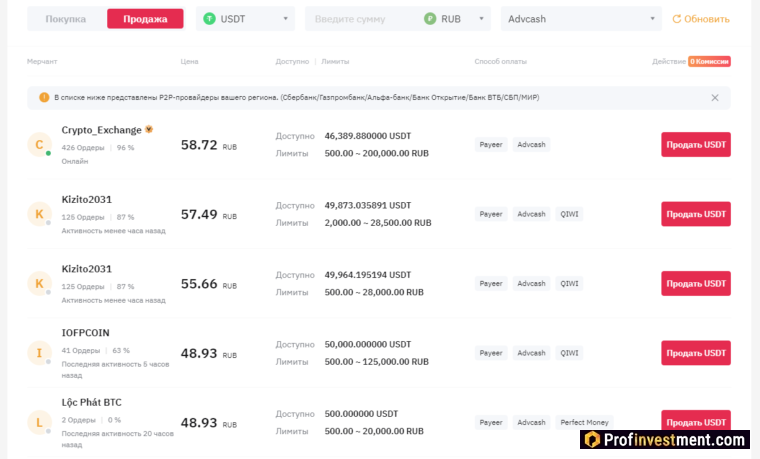760x459 pixels.
Task: Click the Мерчант column header
Action: [x=42, y=62]
